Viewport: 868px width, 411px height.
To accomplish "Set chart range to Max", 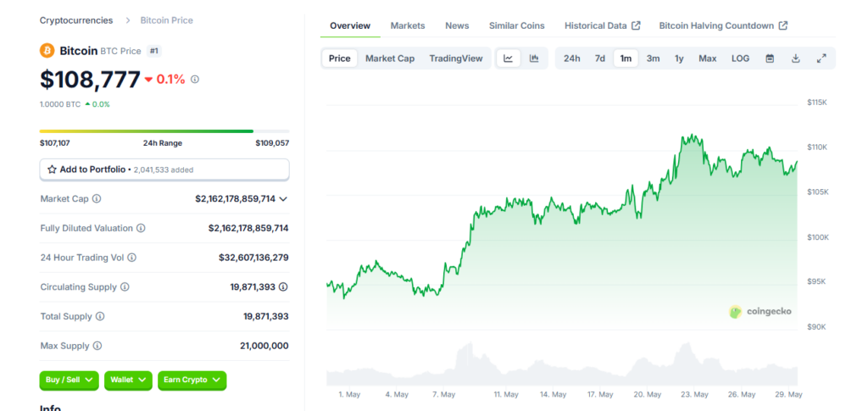I will (x=708, y=58).
